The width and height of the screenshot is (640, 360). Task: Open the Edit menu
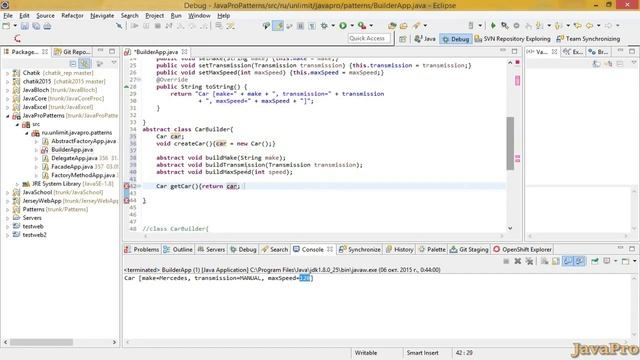(x=24, y=16)
